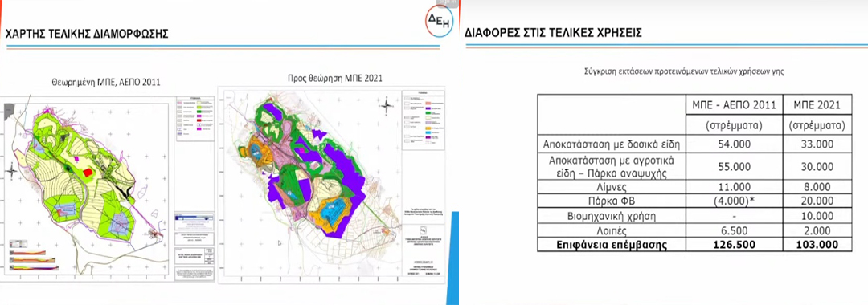Click row label Αποκατάσταση με αγροτικά είδη – Πάρκα αναψυχής
This screenshot has height=305, width=868.
coord(611,167)
